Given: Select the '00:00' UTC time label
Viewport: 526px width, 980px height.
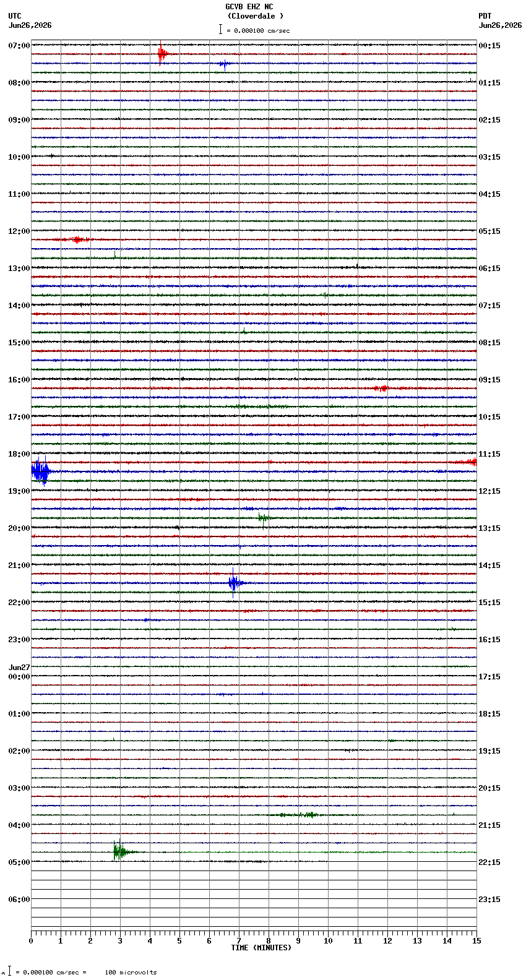Looking at the screenshot, I should (19, 677).
